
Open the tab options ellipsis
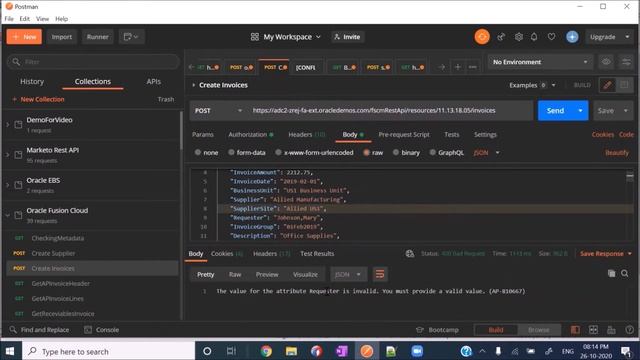point(473,67)
